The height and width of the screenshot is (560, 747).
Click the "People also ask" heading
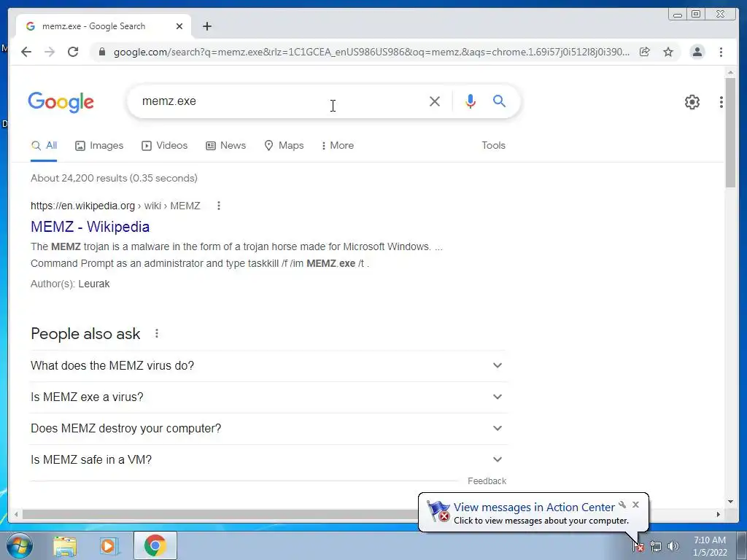[85, 334]
